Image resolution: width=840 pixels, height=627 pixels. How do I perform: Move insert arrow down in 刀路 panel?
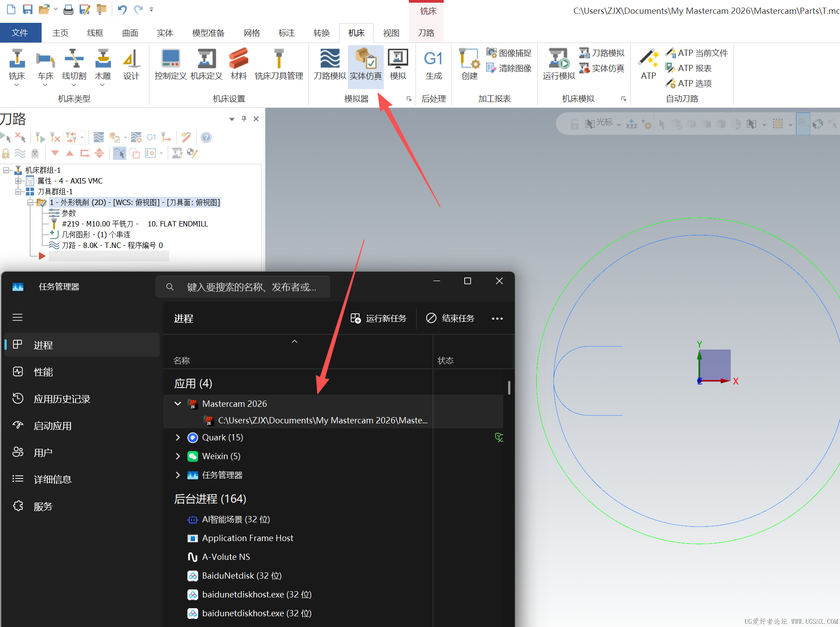[x=55, y=153]
